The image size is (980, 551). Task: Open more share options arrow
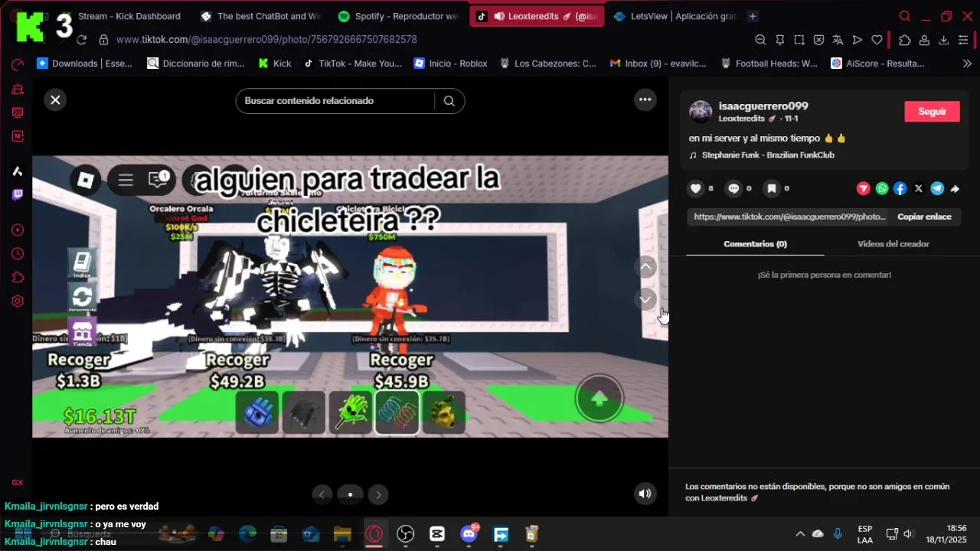coord(955,188)
